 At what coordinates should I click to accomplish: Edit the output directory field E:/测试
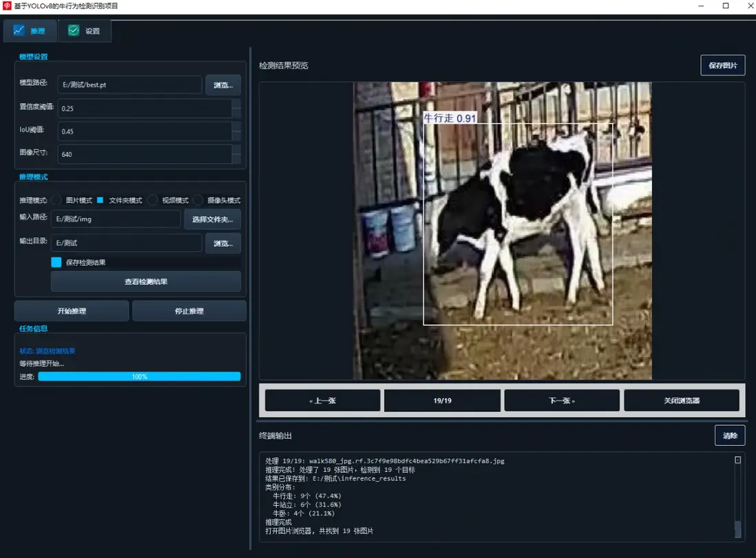pyautogui.click(x=126, y=243)
